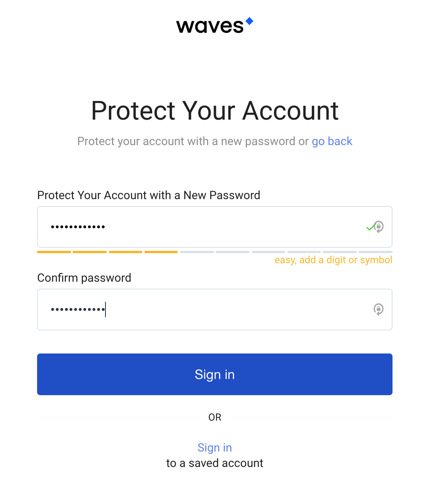The image size is (435, 504).
Task: Click the first gray password strength segment
Action: coord(197,252)
